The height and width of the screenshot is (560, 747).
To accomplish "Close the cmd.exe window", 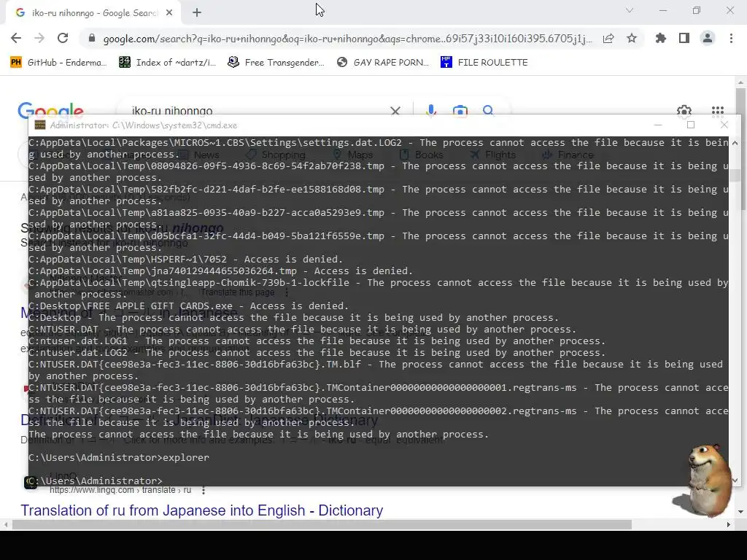I will point(724,125).
